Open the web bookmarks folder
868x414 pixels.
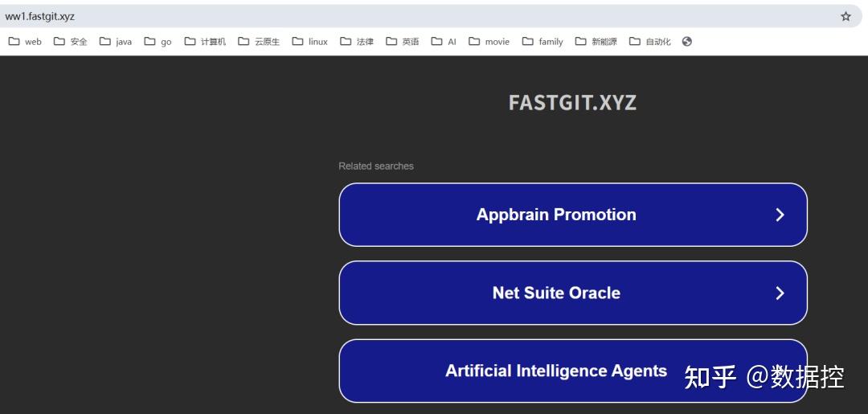click(25, 42)
